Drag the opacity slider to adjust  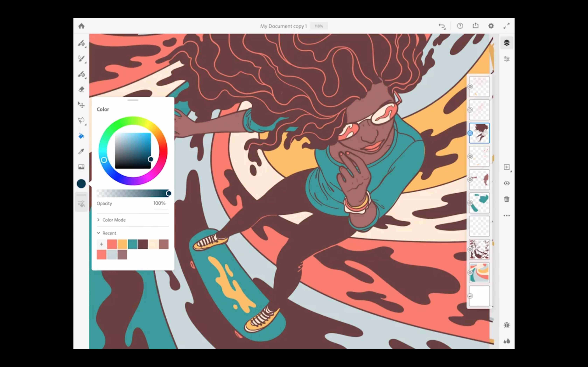click(x=168, y=193)
